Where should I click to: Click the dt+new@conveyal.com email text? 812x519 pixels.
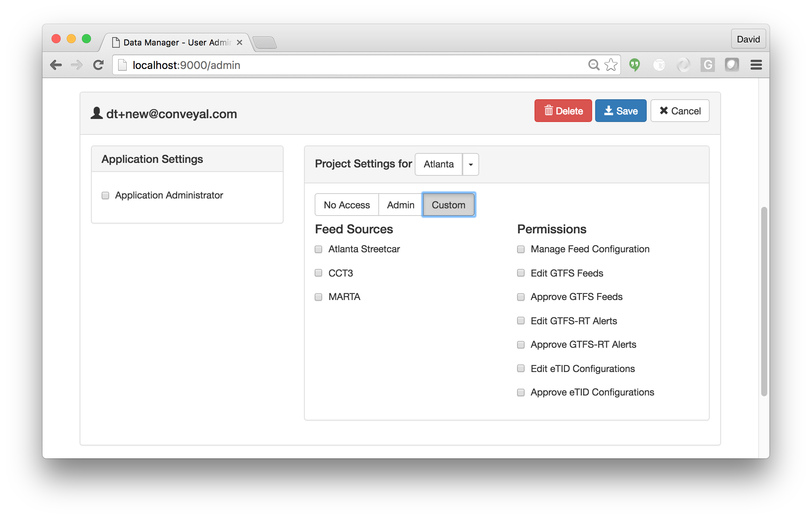tap(171, 114)
